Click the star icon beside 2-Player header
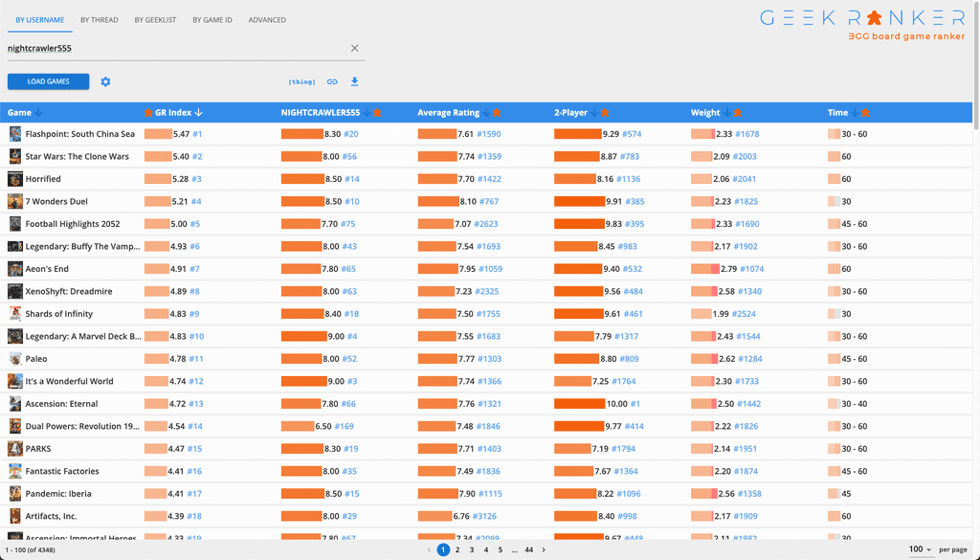 [605, 113]
